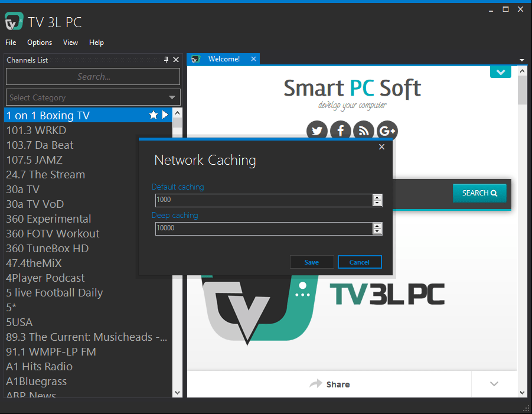Select channel 47.4theMiX

[x=88, y=263]
